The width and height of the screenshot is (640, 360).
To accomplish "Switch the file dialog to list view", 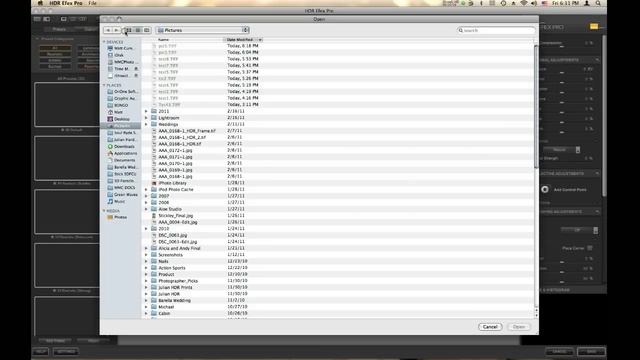I will click(138, 30).
